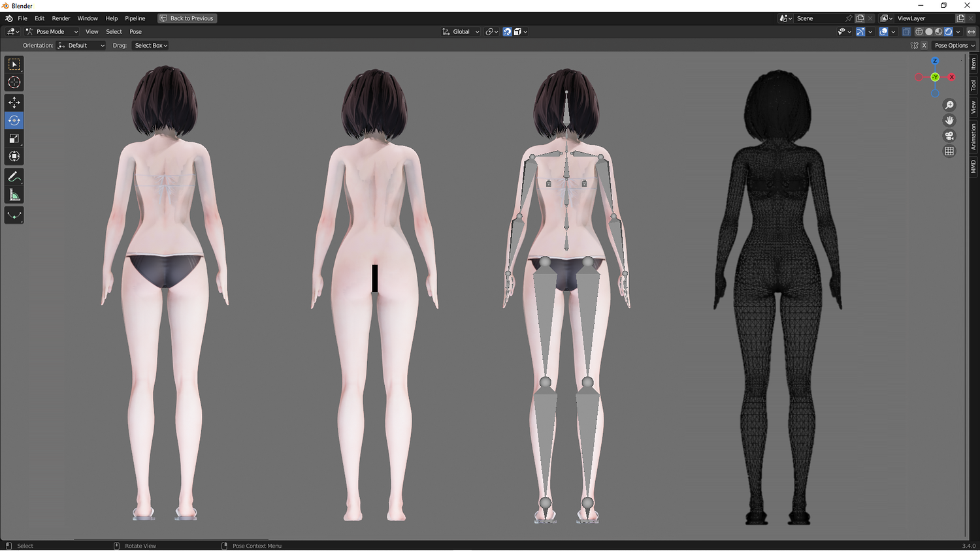Open the shading options dropdown arrow
The image size is (980, 551).
point(958,31)
